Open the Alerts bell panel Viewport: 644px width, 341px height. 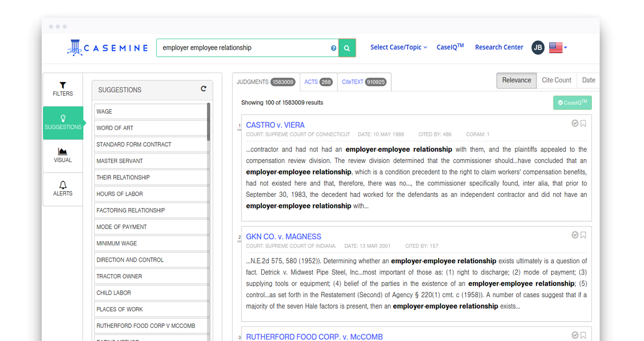tap(63, 189)
